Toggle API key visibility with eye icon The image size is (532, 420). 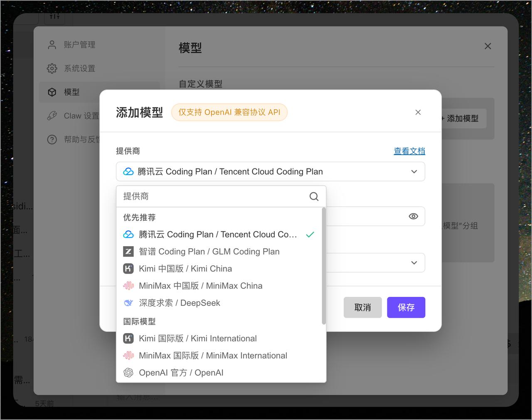click(413, 216)
